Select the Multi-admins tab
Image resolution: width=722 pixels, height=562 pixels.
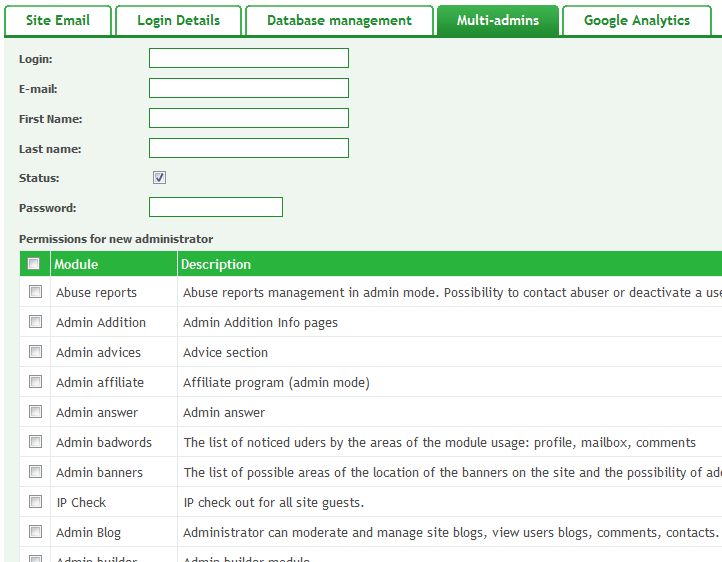pyautogui.click(x=498, y=21)
